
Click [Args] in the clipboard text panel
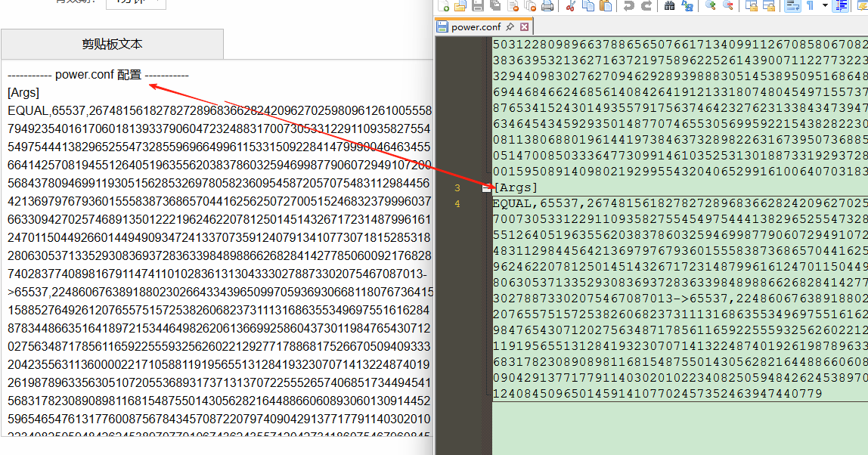23,92
